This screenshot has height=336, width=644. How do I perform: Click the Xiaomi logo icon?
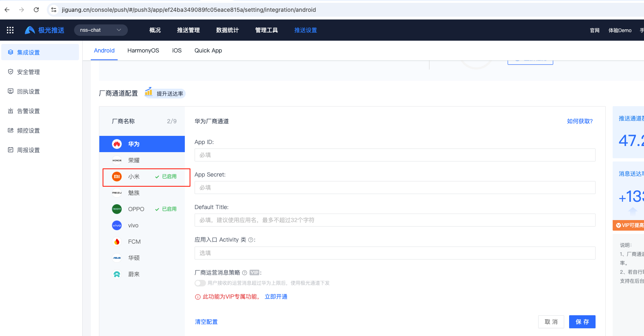point(117,177)
